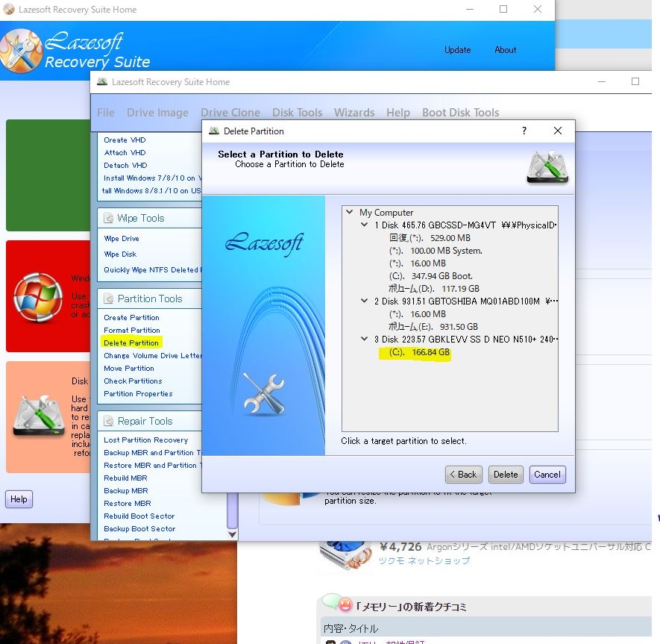660x644 pixels.
Task: Collapse the My Computer tree node
Action: (349, 212)
